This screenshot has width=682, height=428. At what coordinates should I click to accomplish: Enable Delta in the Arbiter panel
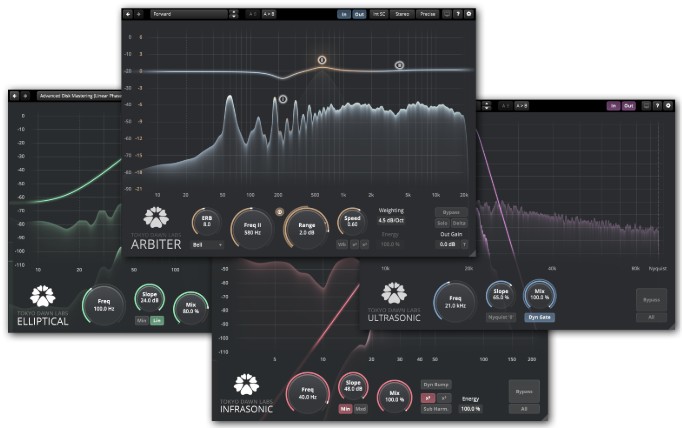[x=459, y=223]
